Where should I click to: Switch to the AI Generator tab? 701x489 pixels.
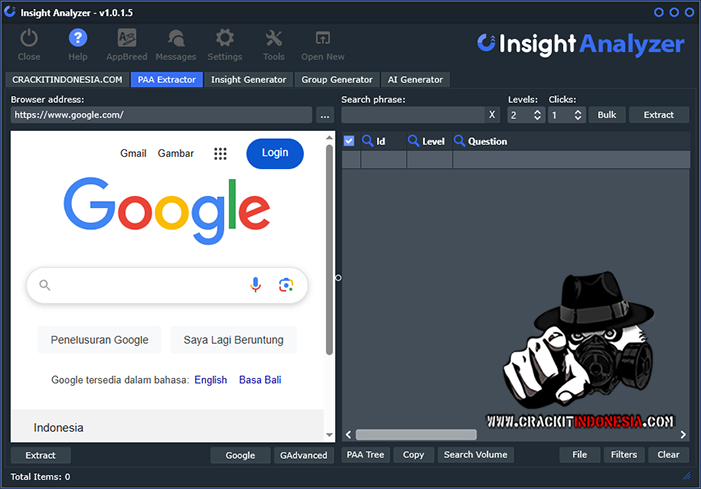415,79
